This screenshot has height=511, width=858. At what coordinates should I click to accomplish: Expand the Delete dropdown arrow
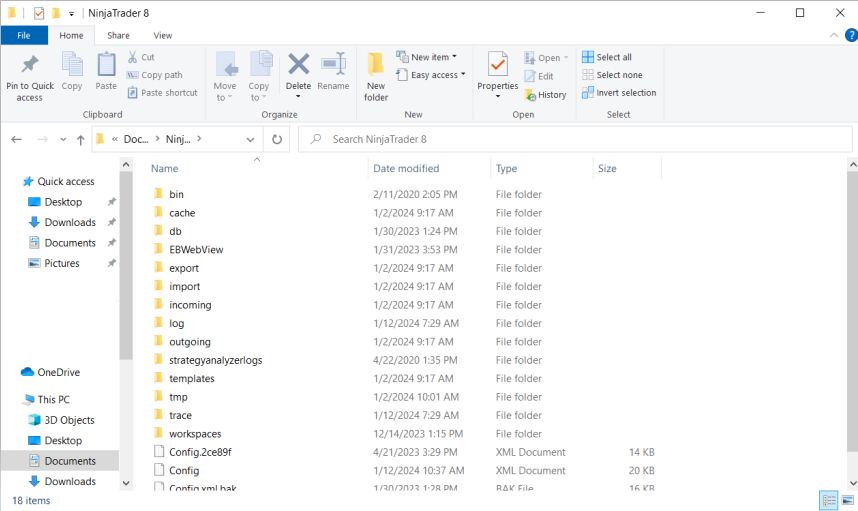pyautogui.click(x=299, y=96)
